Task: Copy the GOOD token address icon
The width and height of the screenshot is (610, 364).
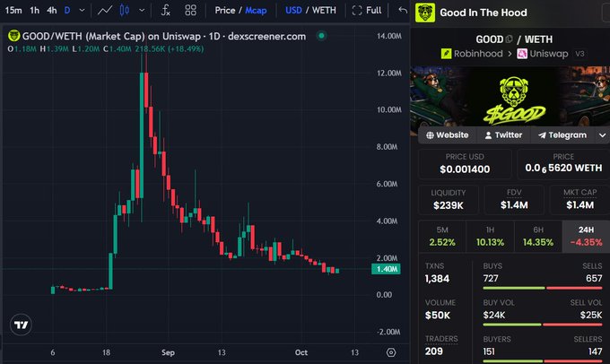Action: [509, 39]
